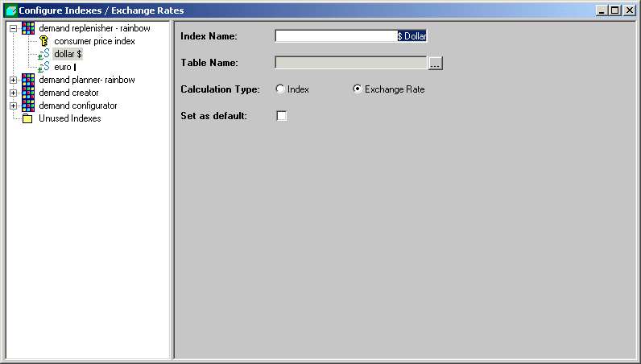Expand the demand planner- rainbow node

[14, 81]
